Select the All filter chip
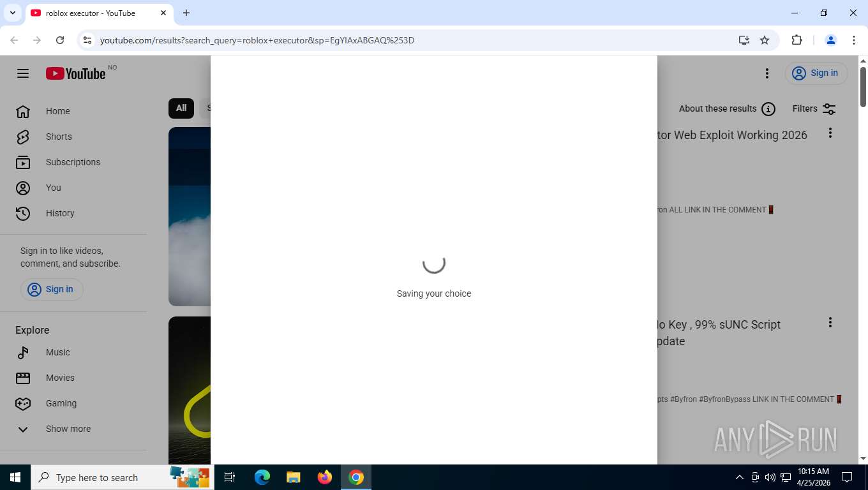 (181, 108)
